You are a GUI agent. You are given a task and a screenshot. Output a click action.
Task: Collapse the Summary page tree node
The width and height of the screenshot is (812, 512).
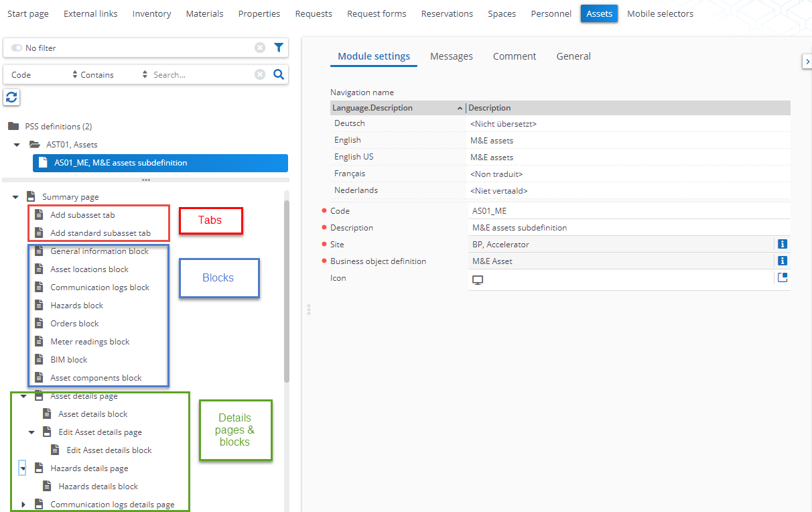pos(15,197)
